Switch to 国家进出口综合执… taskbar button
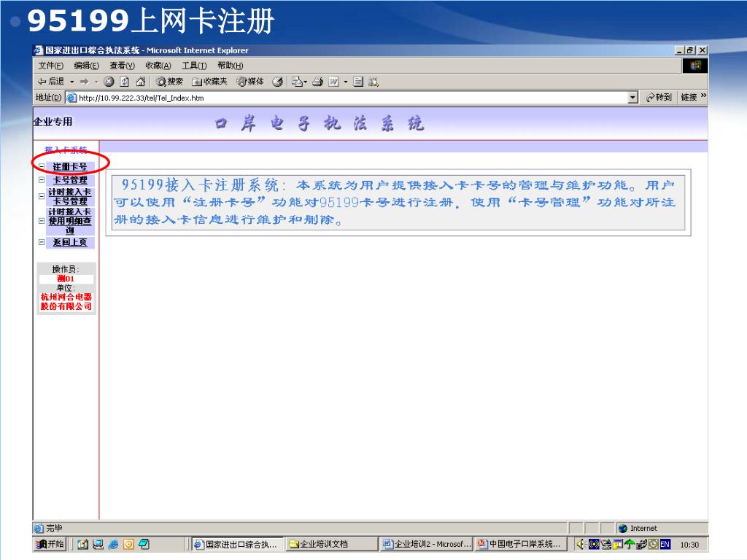This screenshot has width=747, height=560. [x=236, y=544]
